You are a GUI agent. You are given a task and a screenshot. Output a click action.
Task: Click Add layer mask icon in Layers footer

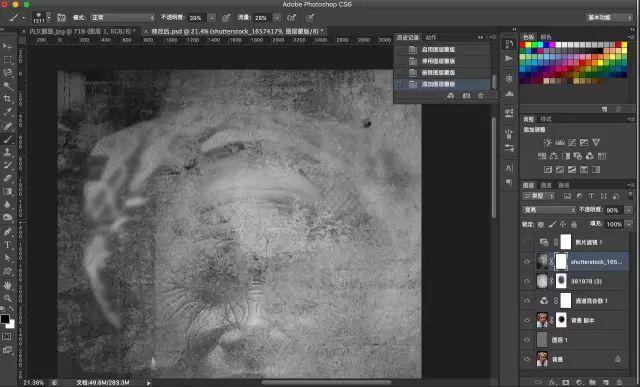565,383
